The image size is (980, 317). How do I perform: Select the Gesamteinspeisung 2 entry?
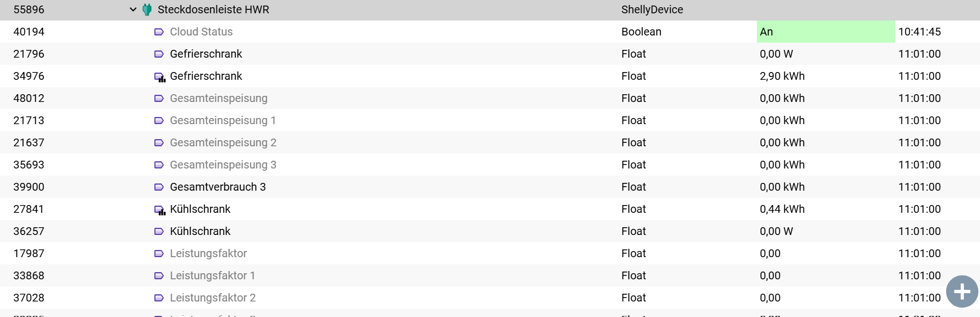coord(223,142)
